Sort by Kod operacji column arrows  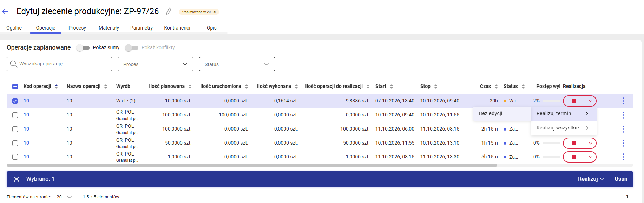[x=56, y=87]
